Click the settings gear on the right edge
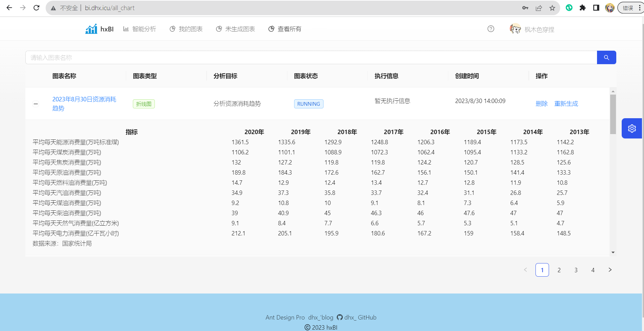The height and width of the screenshot is (331, 644). [x=631, y=128]
